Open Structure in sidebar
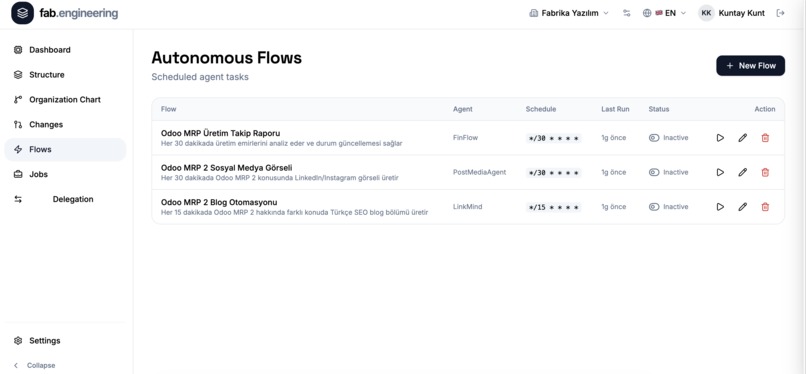The width and height of the screenshot is (806, 374). [65, 74]
